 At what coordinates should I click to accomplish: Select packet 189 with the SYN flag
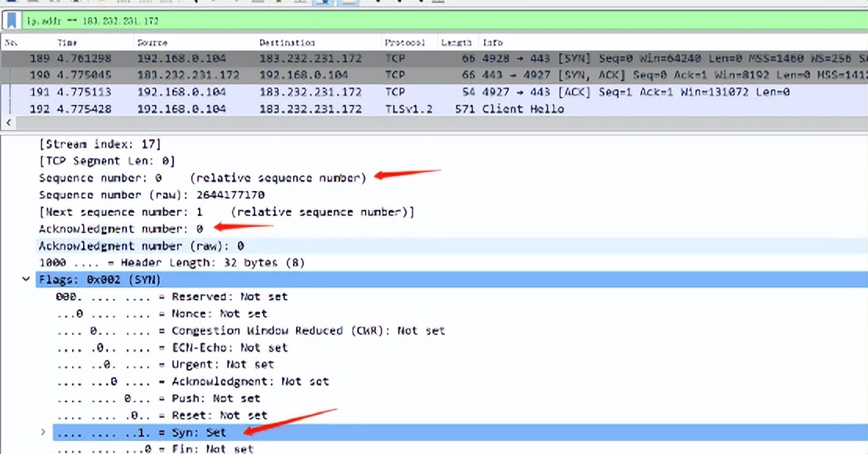point(434,58)
